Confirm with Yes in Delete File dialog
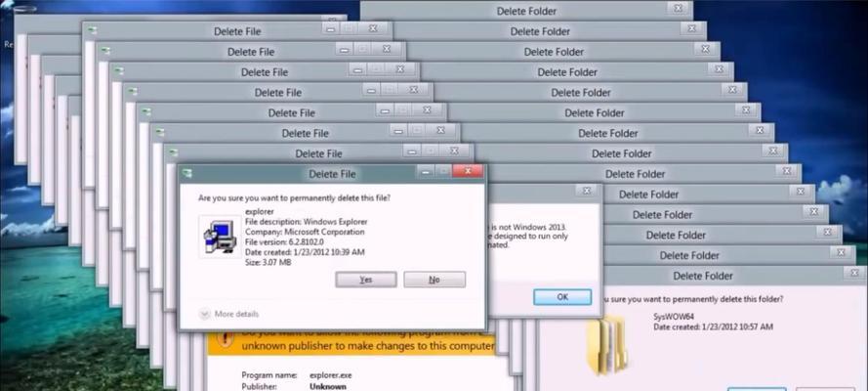This screenshot has height=391, width=868. (366, 280)
